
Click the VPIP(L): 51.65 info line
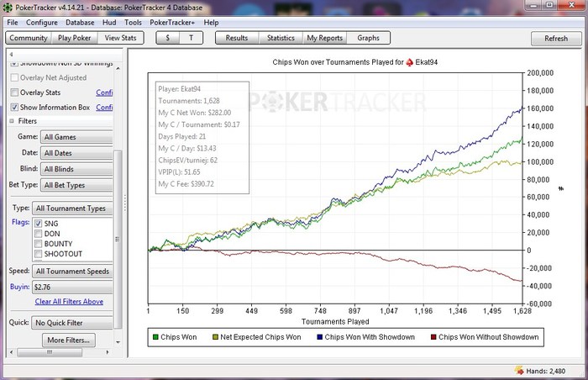point(179,172)
